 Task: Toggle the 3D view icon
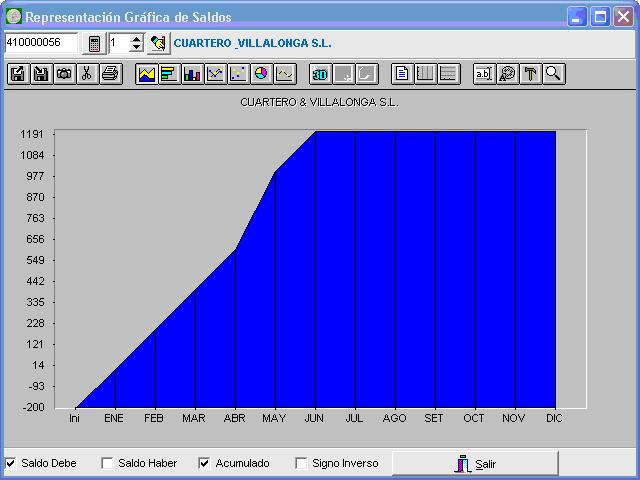pos(320,74)
